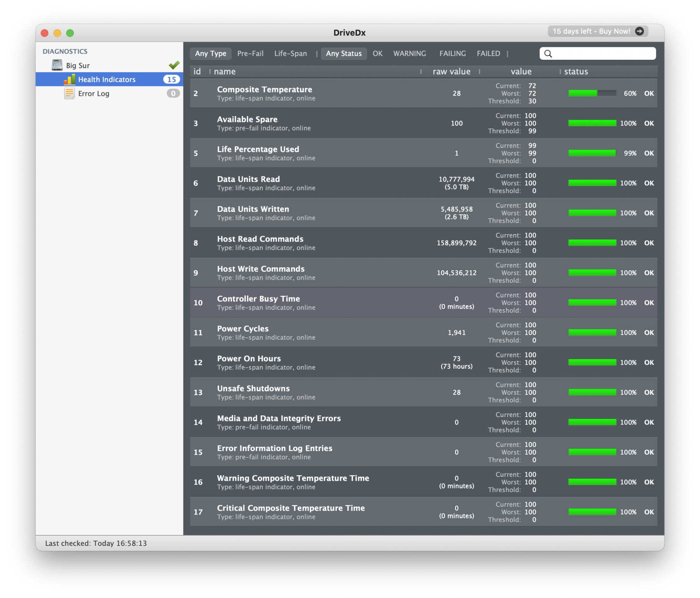Screen dimensions: 700x598
Task: Click raw value 10,777,994 for Data Units Read
Action: click(456, 179)
